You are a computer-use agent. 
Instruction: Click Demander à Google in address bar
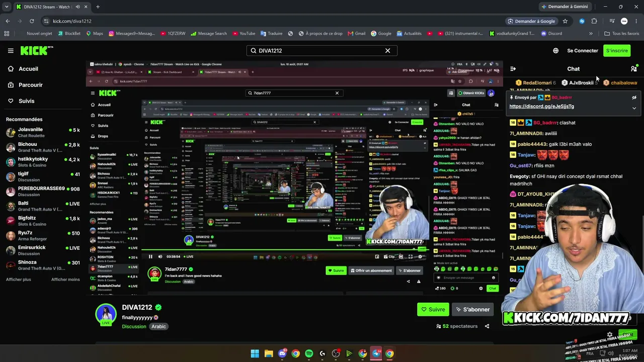pyautogui.click(x=531, y=21)
